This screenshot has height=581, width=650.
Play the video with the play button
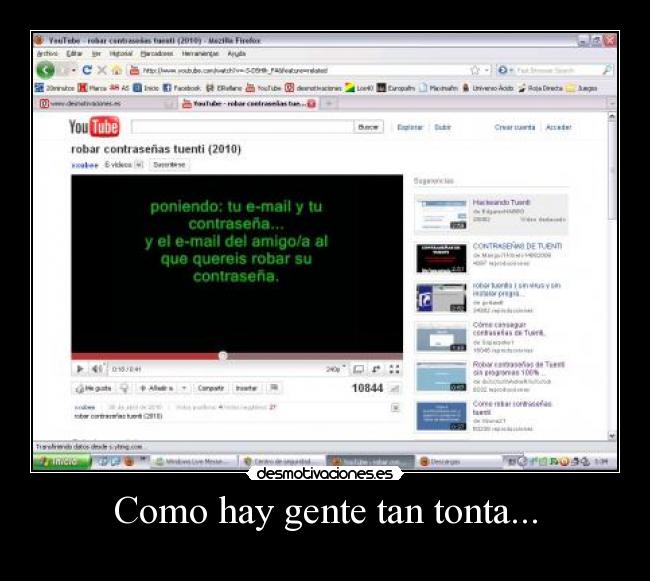coord(80,368)
